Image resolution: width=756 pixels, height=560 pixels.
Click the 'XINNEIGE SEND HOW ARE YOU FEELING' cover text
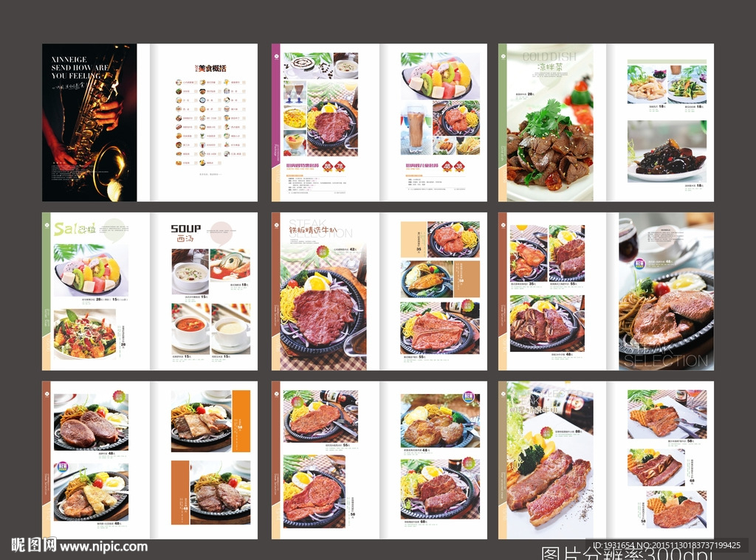tap(80, 67)
